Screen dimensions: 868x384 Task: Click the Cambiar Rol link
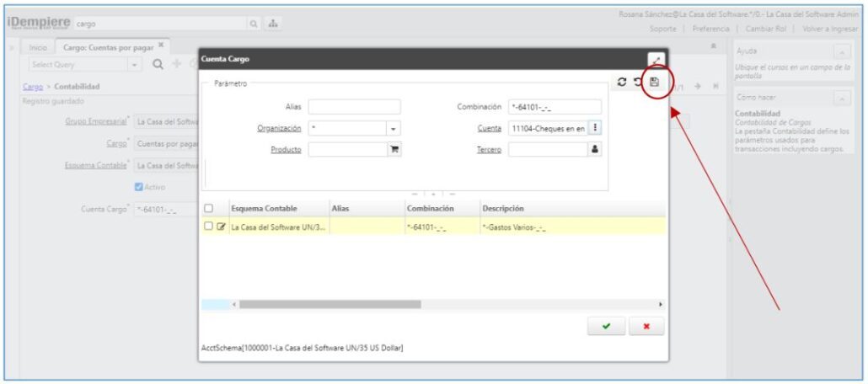point(766,29)
